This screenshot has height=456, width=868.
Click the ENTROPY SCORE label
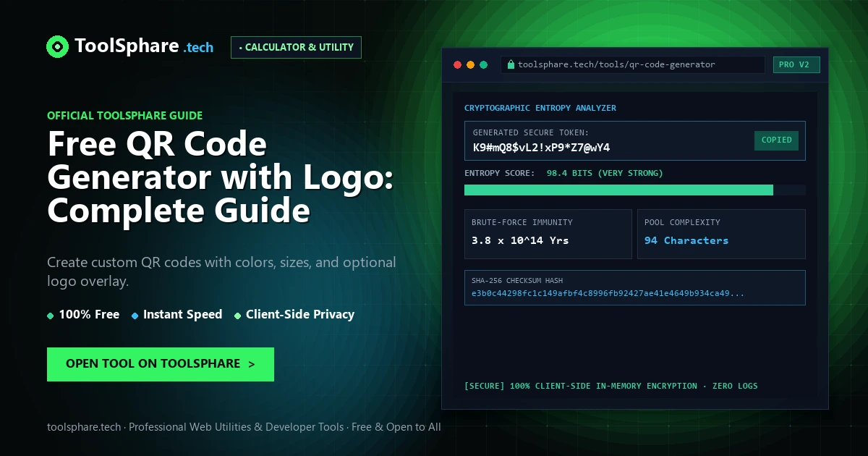click(500, 173)
